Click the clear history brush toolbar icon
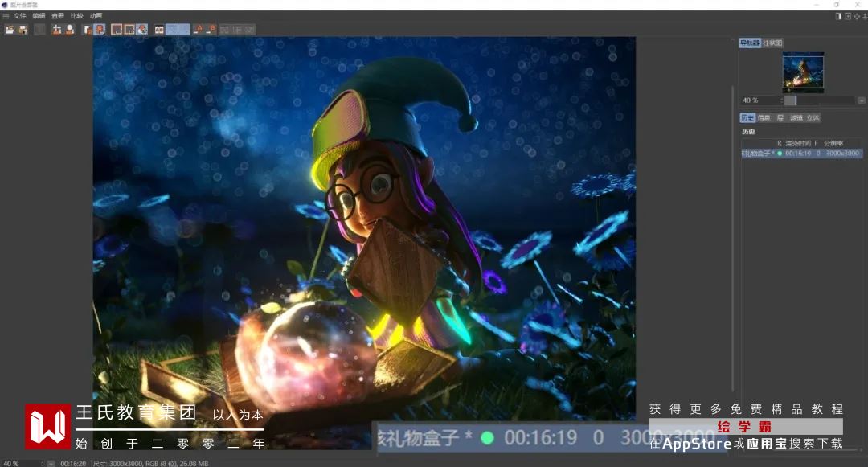 pos(56,30)
